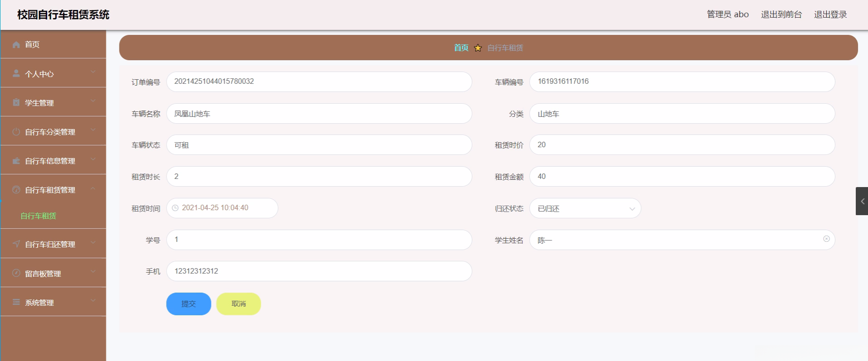Viewport: 868px width, 361px height.
Task: Click the 自行车租赁 breadcrumb text
Action: (505, 48)
